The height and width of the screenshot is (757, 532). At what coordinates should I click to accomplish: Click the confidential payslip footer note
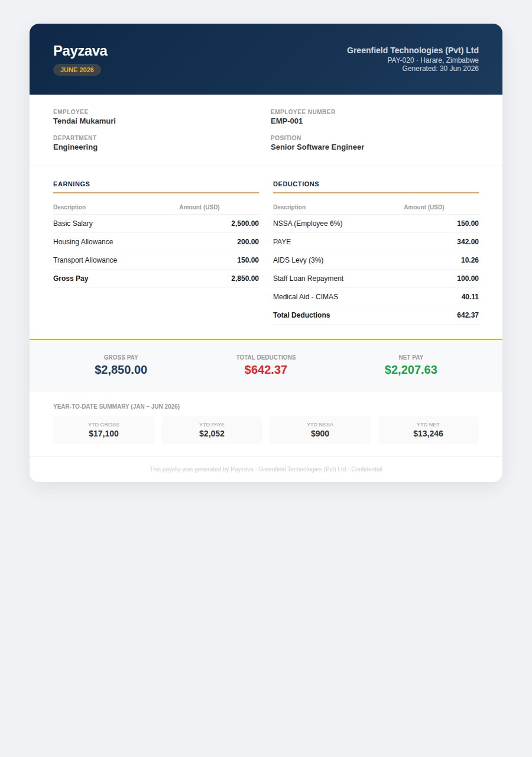[x=266, y=470]
